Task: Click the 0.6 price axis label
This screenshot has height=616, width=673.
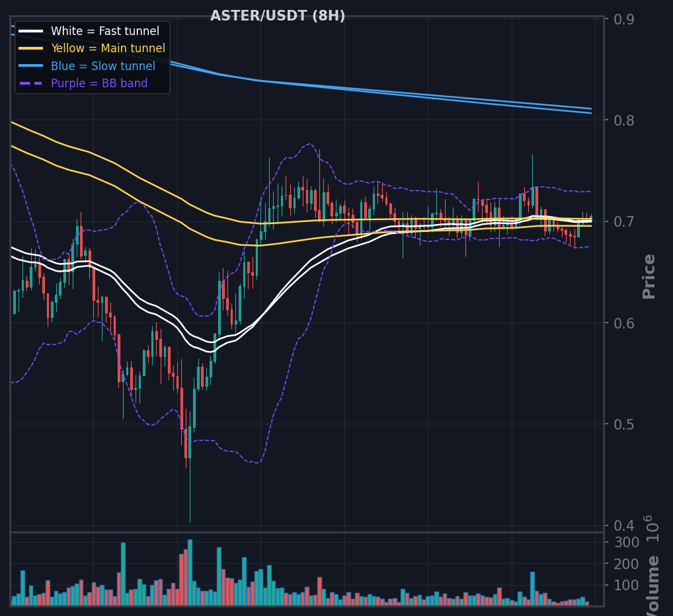Action: tap(624, 323)
